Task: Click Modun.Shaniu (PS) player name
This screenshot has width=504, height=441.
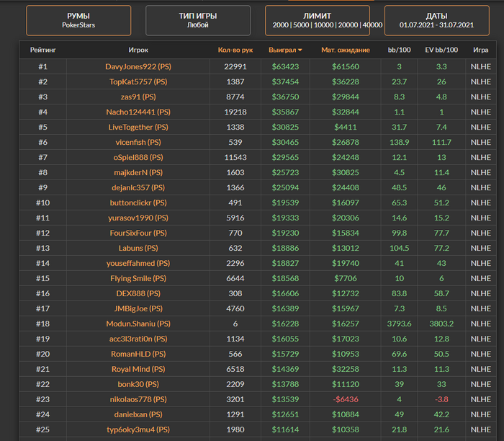Action: 138,324
